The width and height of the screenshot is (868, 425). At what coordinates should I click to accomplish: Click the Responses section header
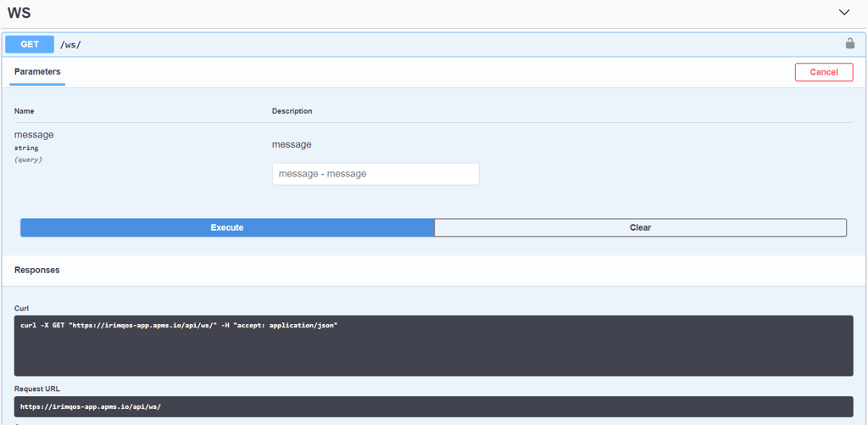(x=37, y=270)
